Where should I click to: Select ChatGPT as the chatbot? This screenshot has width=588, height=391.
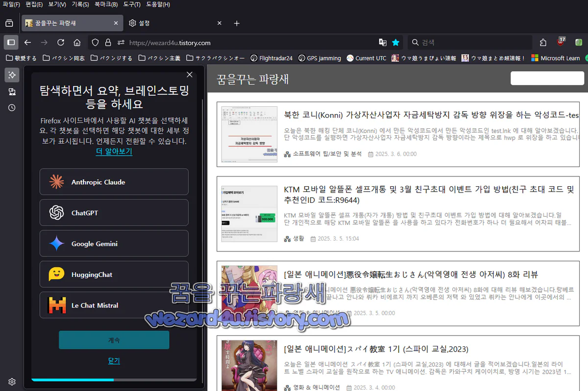click(x=114, y=213)
